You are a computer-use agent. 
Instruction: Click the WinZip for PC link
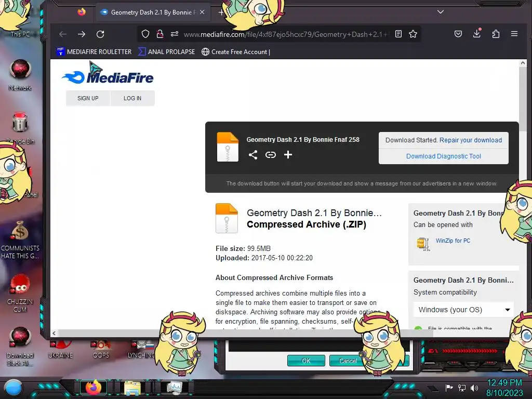click(453, 241)
